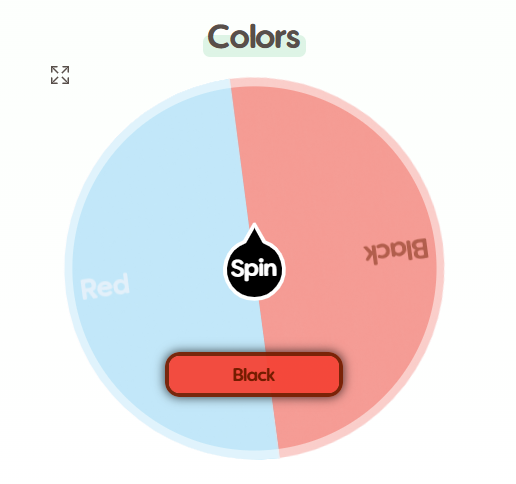516x484 pixels.
Task: Click the dark brown border of result banner
Action: [x=254, y=354]
